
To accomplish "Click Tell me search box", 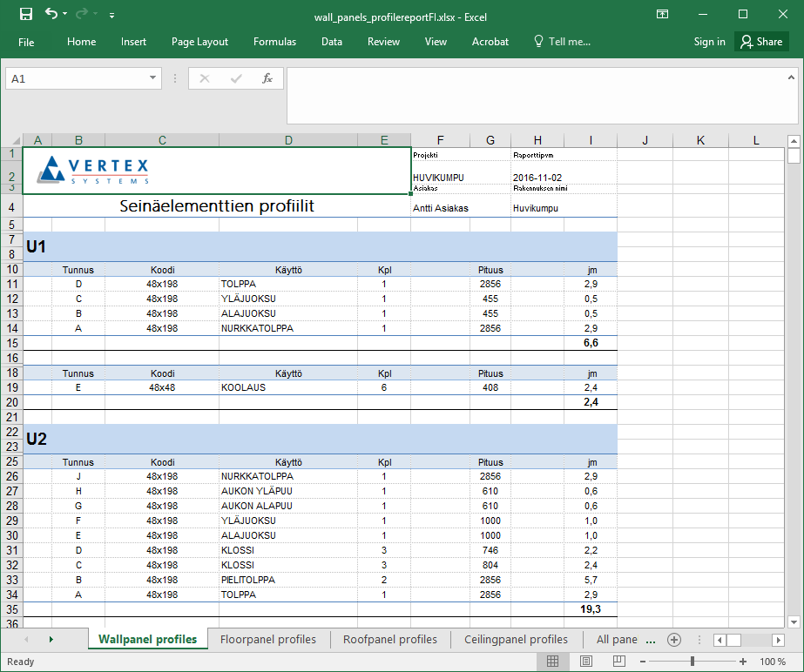I will [x=562, y=42].
